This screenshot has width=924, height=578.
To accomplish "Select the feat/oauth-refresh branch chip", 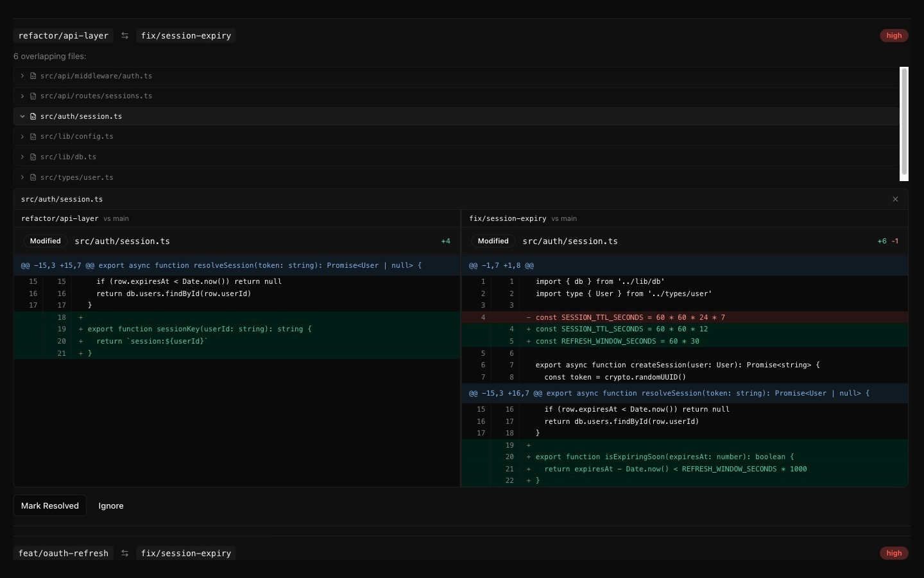I will point(64,554).
